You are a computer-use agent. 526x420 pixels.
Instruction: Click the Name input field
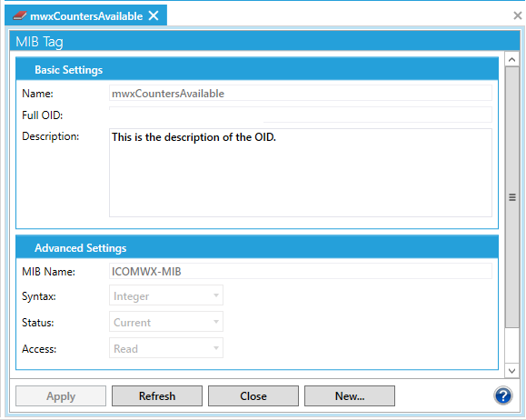301,93
